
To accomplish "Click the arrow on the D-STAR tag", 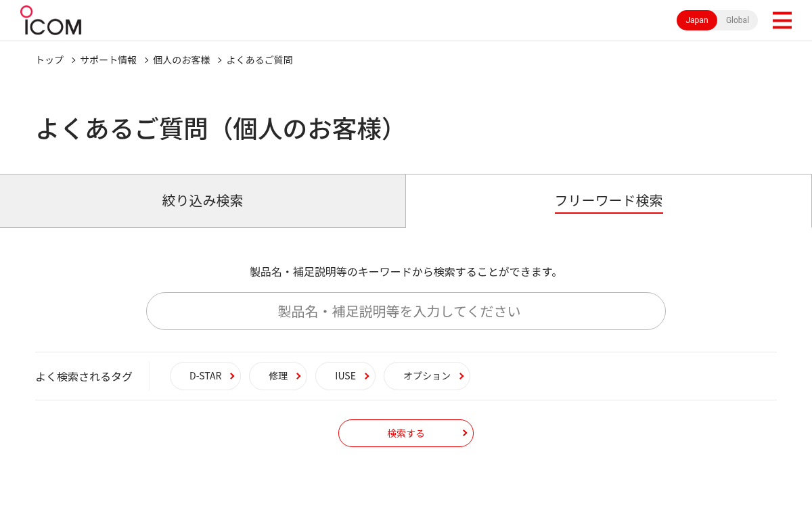I will coord(232,376).
